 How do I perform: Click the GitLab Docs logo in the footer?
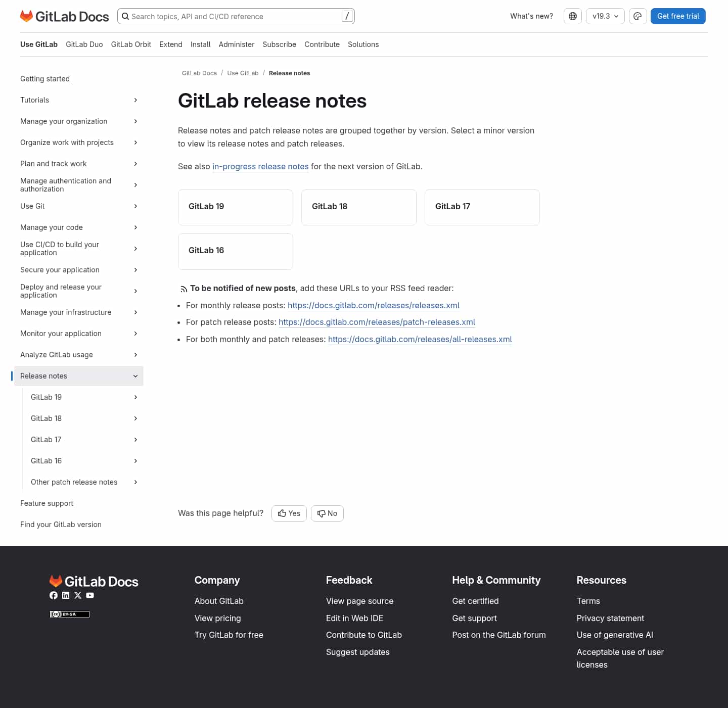(94, 581)
